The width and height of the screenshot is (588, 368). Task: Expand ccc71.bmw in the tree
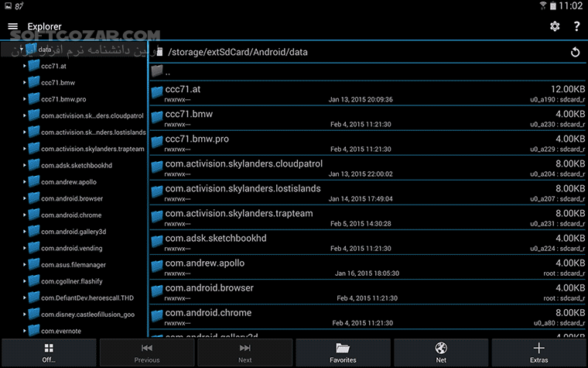click(25, 82)
